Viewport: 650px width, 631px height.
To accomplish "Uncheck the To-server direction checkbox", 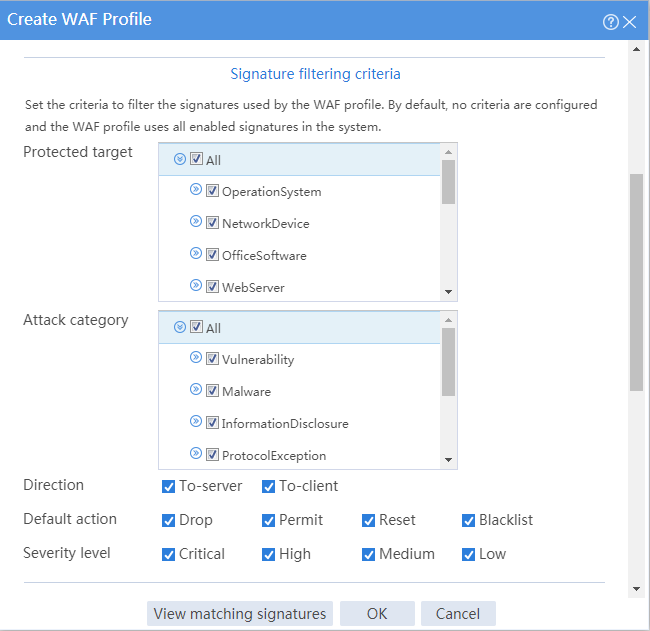I will pyautogui.click(x=168, y=486).
